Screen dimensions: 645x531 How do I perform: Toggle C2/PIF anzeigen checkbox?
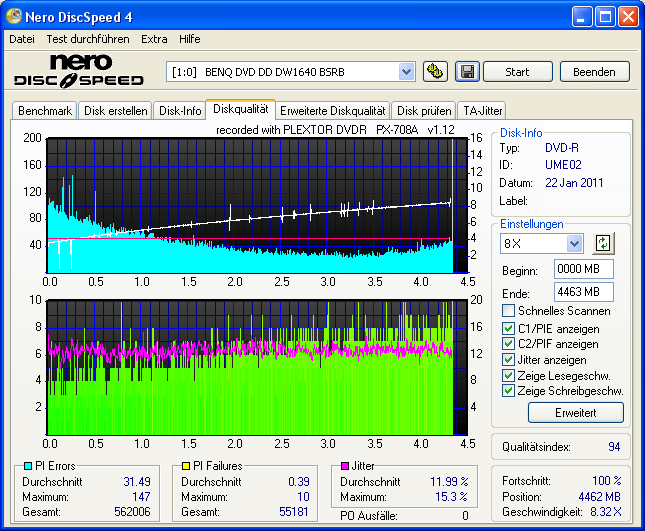click(508, 343)
